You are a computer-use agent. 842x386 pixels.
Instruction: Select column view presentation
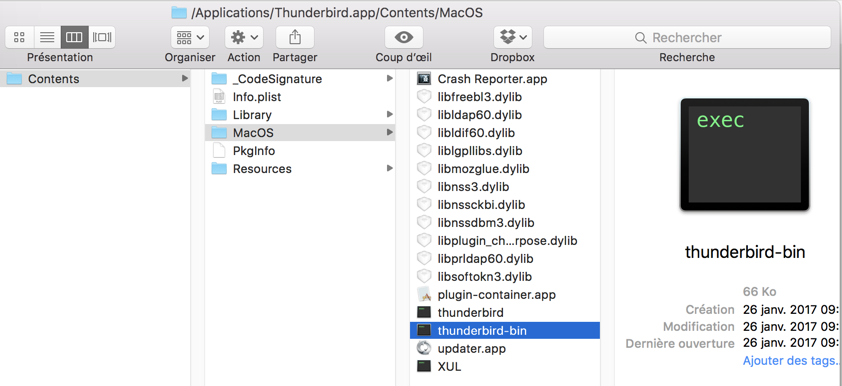coord(74,37)
